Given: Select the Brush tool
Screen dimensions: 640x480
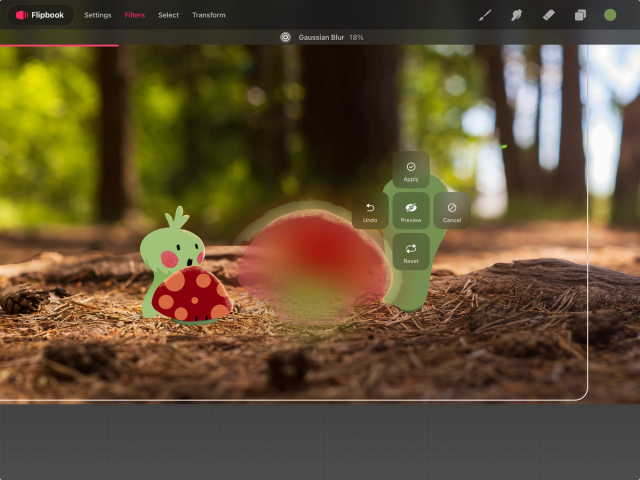Looking at the screenshot, I should 484,16.
